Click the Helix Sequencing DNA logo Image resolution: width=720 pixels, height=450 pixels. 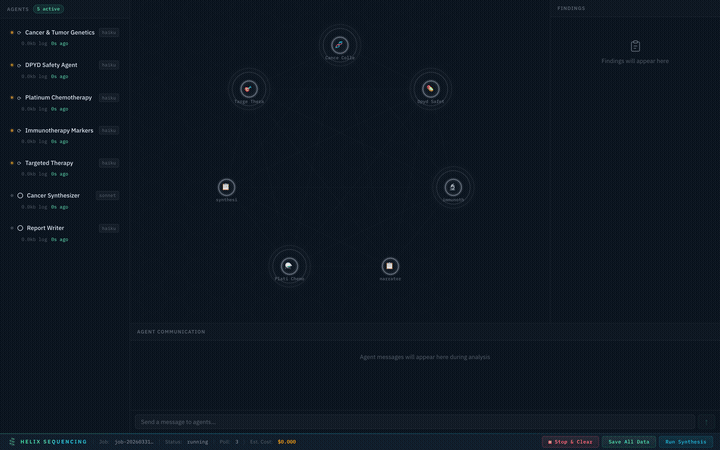12,442
